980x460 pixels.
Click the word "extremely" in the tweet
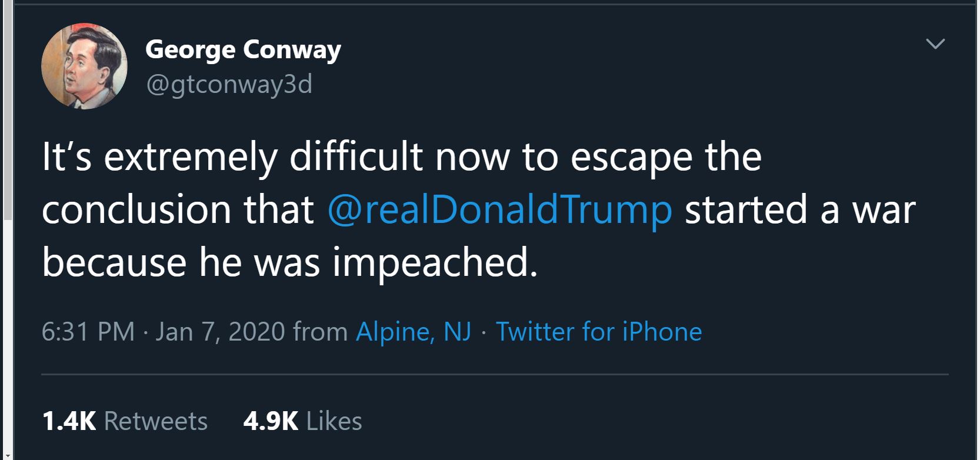click(x=191, y=158)
